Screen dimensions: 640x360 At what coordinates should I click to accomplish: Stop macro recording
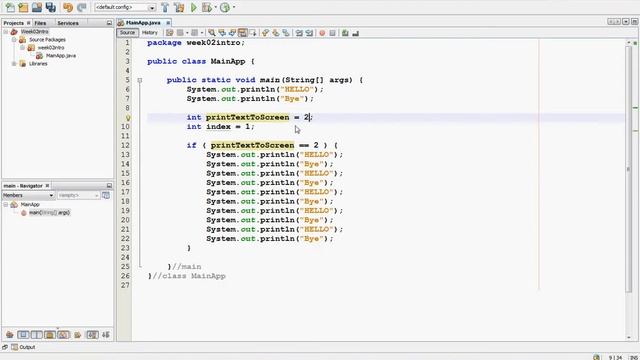[x=332, y=33]
